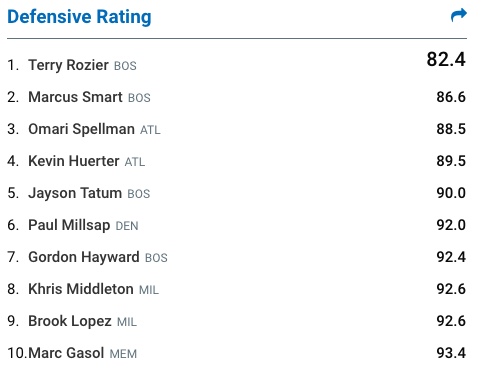Open the Defensive Rating heading link
Image resolution: width=483 pixels, height=370 pixels.
(79, 17)
